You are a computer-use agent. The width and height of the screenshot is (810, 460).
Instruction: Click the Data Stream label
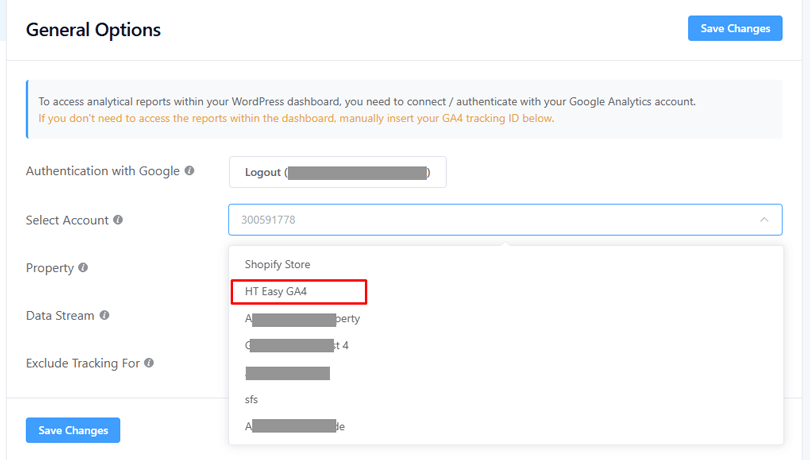click(x=60, y=315)
